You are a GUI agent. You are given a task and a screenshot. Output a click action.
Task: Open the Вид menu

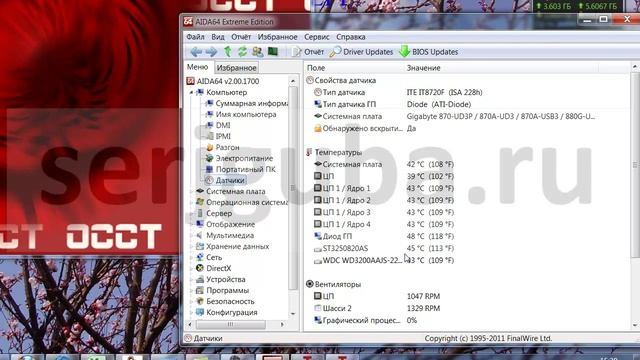(218, 37)
